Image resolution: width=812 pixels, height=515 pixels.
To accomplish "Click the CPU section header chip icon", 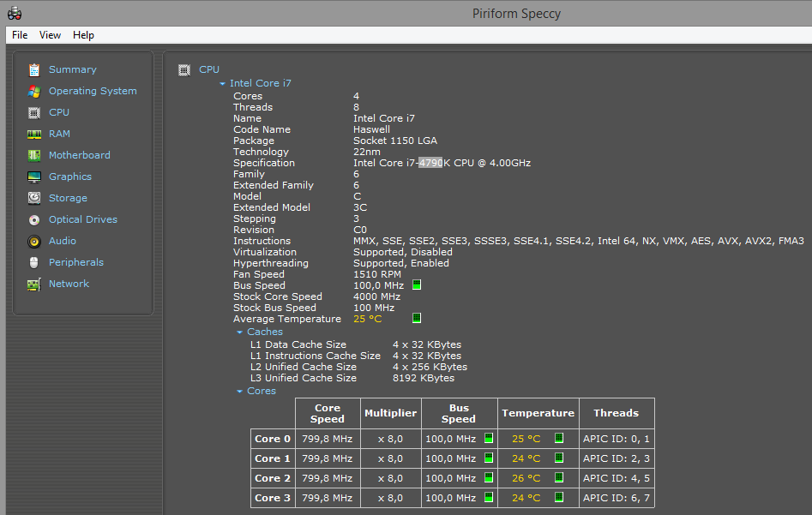I will coord(184,70).
